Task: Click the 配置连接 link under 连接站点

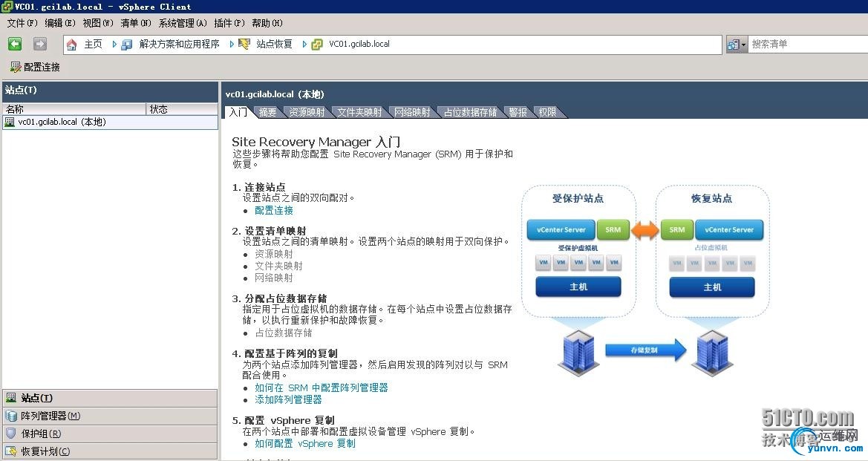Action: click(x=274, y=210)
